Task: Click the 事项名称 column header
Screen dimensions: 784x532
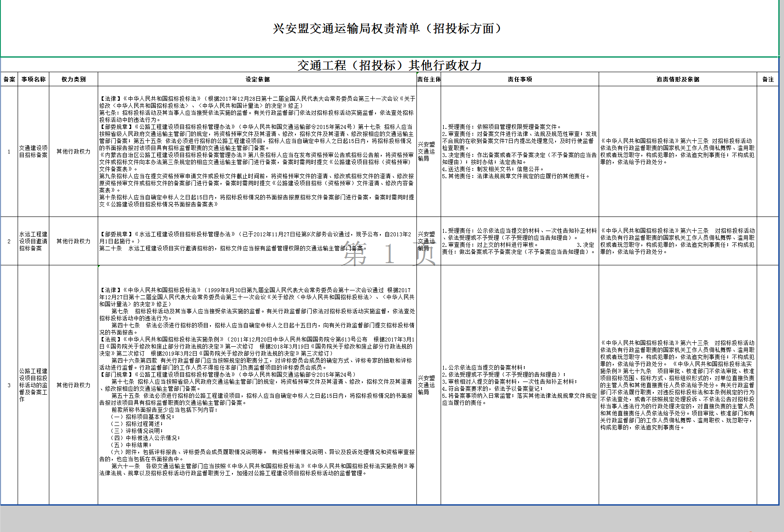Action: (33, 79)
